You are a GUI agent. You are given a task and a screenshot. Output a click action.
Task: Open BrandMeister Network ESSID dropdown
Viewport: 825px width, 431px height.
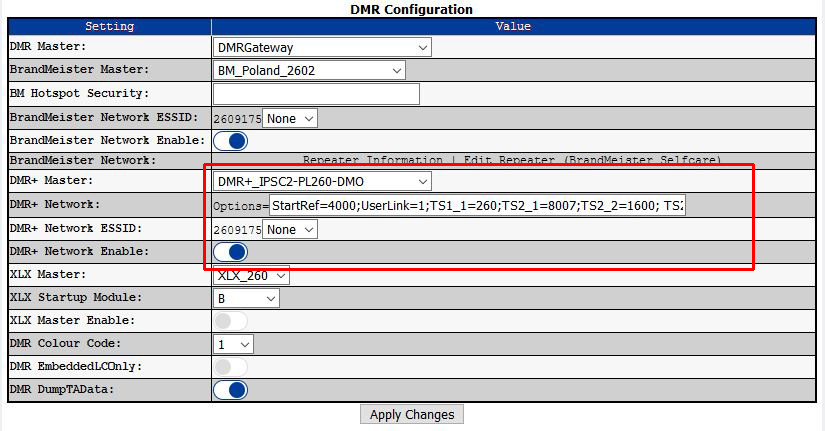289,119
